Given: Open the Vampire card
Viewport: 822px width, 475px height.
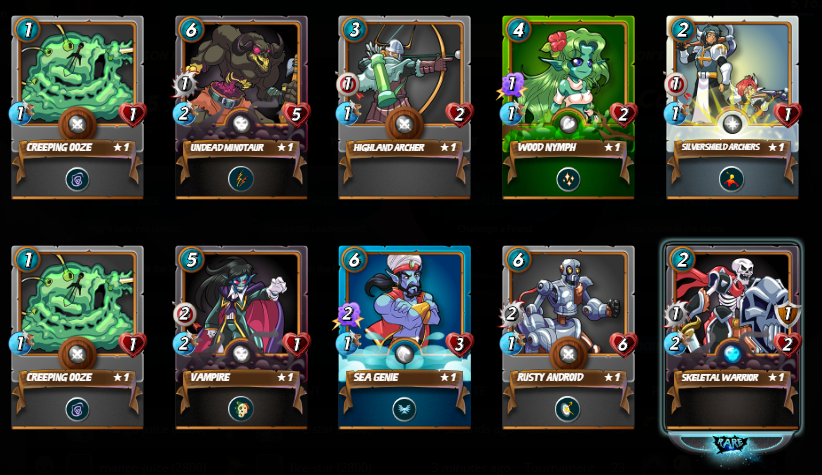Looking at the screenshot, I should (x=241, y=337).
